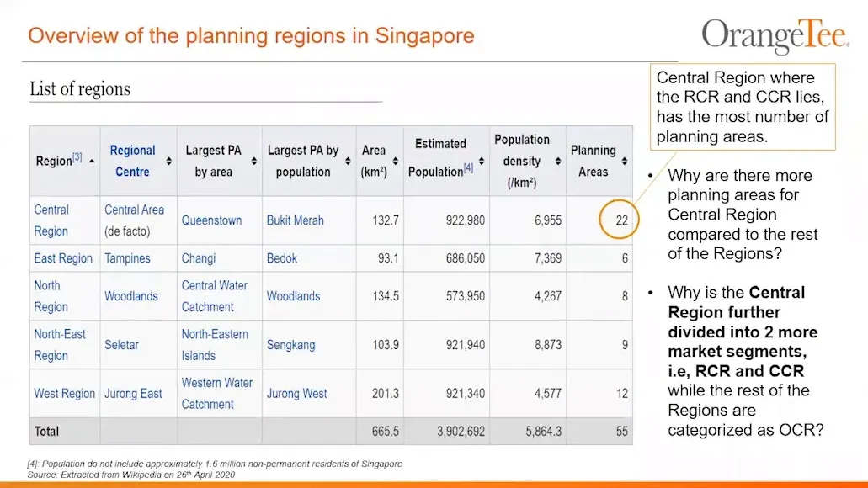Sort table by Region column arrows
868x488 pixels.
point(91,161)
